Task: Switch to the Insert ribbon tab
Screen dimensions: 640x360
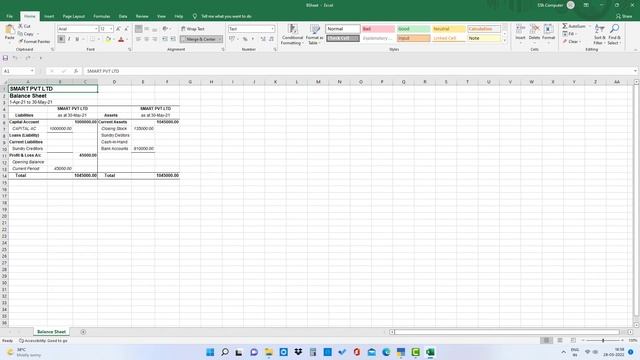Action: pos(49,16)
